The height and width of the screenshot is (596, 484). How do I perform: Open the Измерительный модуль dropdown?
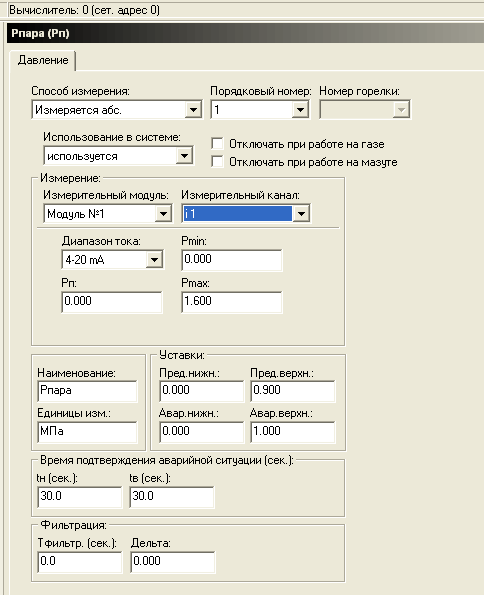pos(163,214)
